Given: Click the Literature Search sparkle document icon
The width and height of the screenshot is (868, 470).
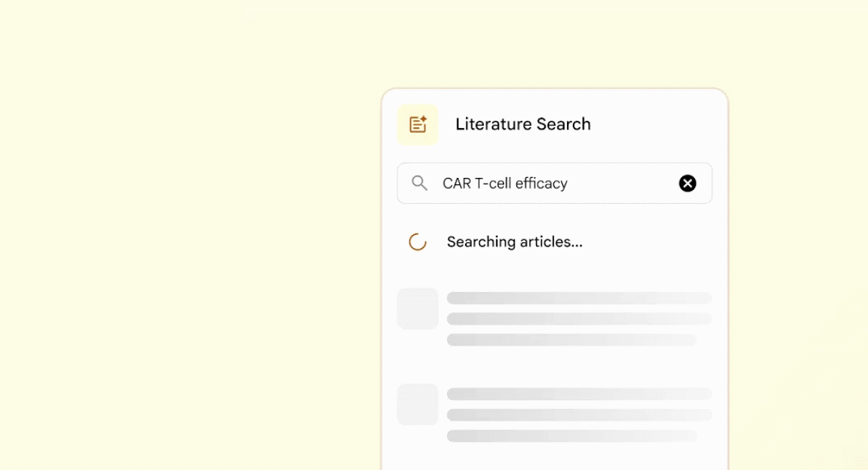Looking at the screenshot, I should 418,124.
